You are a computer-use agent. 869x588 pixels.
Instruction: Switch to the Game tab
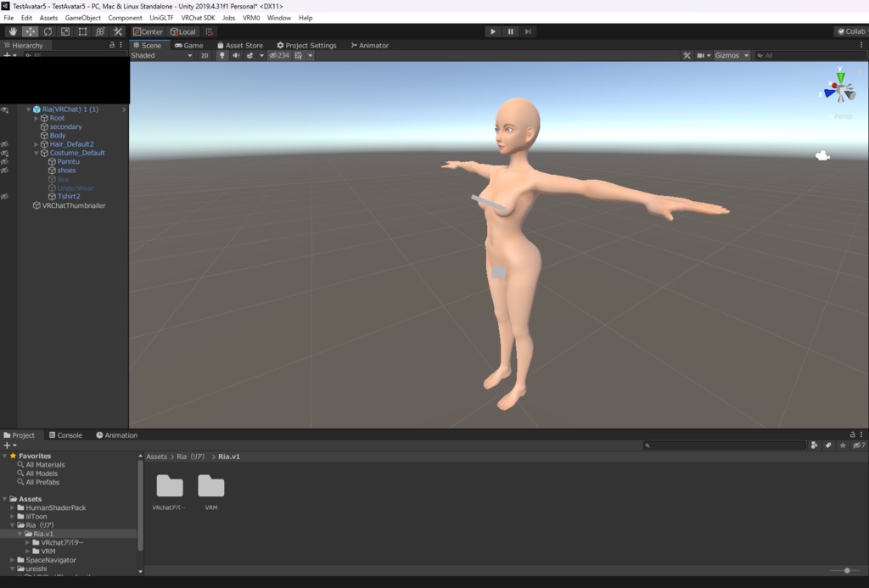click(189, 46)
